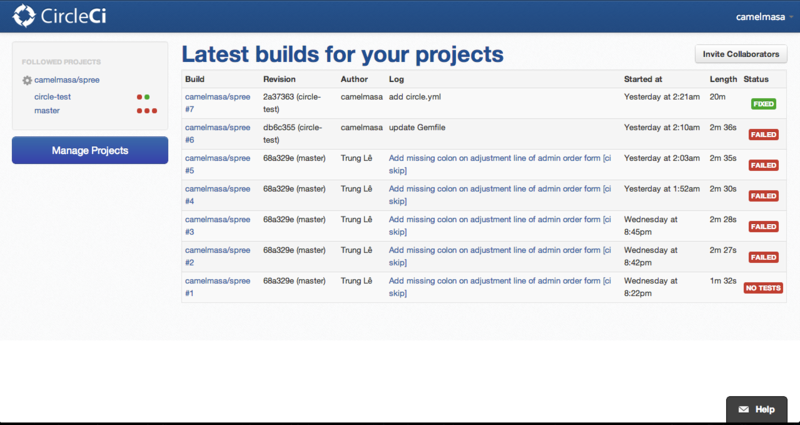Click the Manage Projects button
Screen dimensions: 800x425
click(90, 151)
